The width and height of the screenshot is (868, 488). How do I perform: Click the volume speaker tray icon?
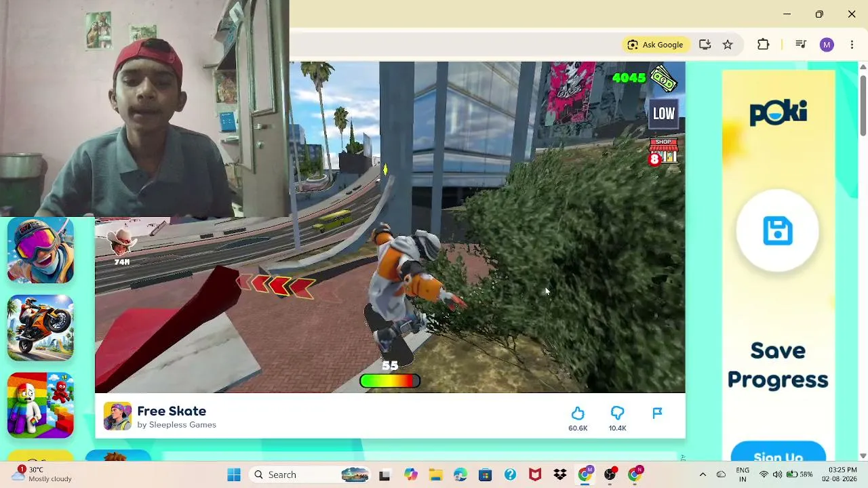click(x=777, y=474)
